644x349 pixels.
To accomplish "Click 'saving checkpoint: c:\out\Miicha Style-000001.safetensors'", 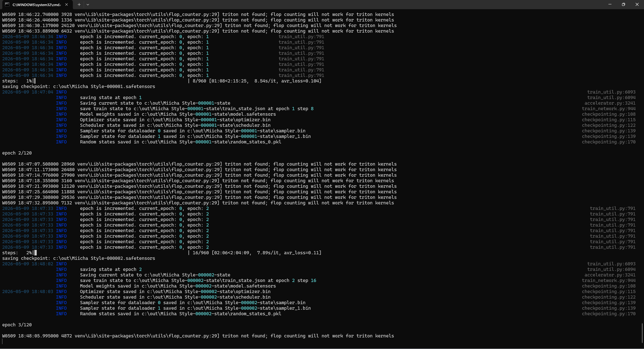I will pos(79,86).
